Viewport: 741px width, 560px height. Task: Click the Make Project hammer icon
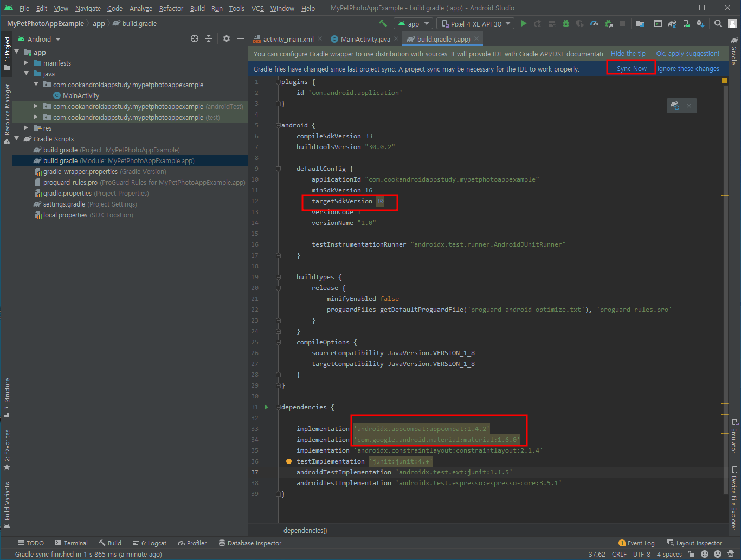(383, 23)
